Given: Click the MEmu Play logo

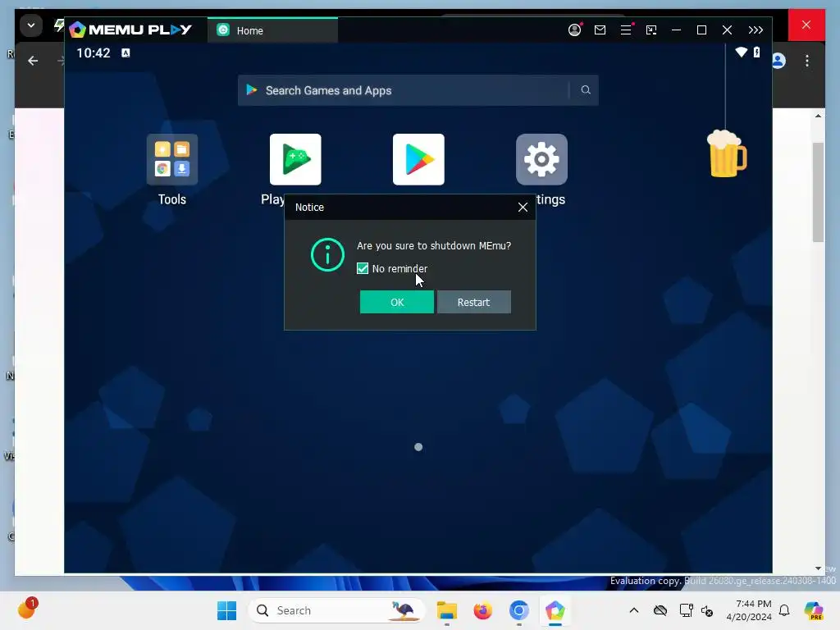Looking at the screenshot, I should click(x=130, y=30).
